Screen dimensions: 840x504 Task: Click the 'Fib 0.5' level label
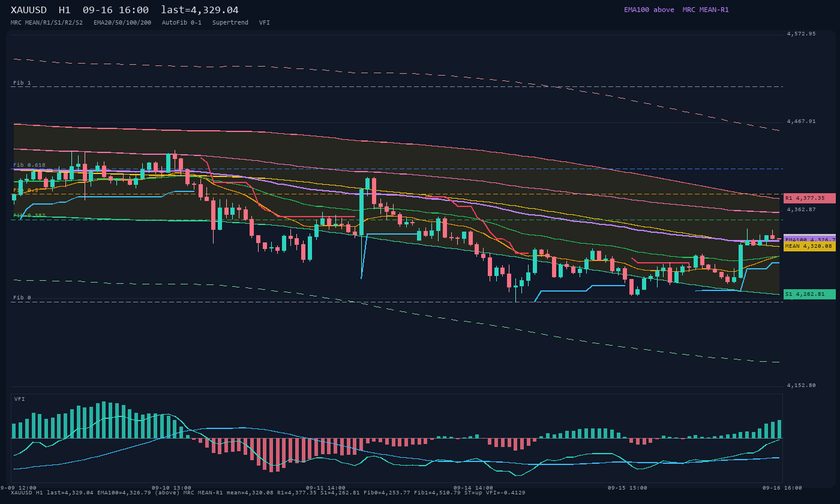[x=26, y=190]
